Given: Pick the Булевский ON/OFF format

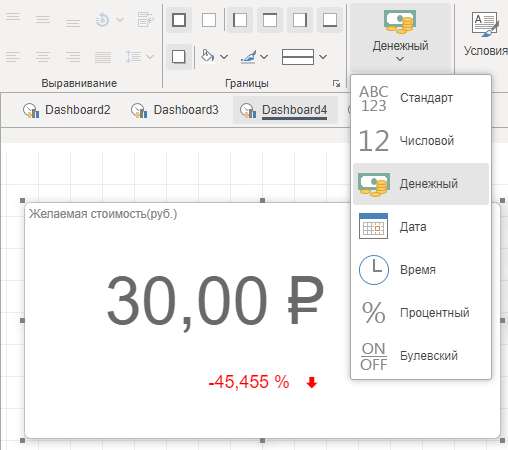Looking at the screenshot, I should pyautogui.click(x=421, y=356).
